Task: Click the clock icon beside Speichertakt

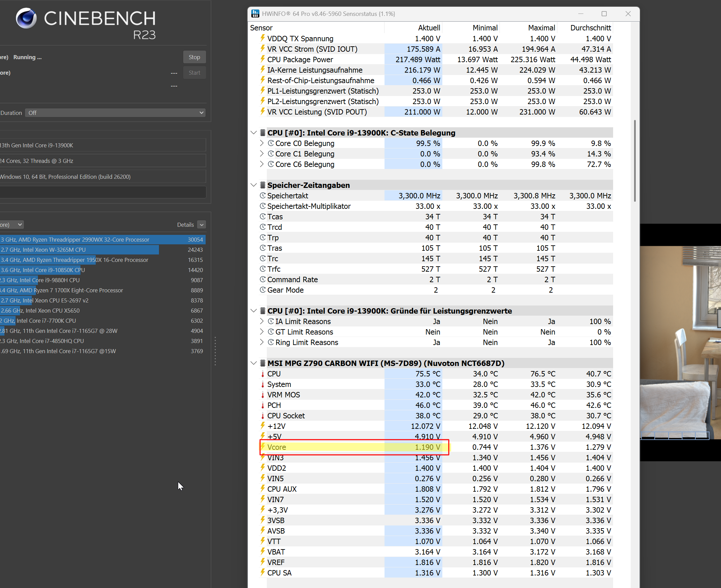Action: (263, 195)
